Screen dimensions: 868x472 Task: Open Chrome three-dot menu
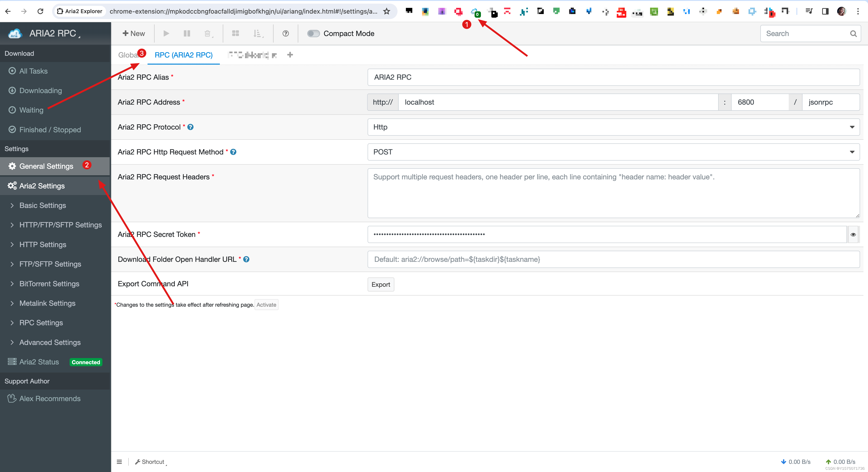858,11
